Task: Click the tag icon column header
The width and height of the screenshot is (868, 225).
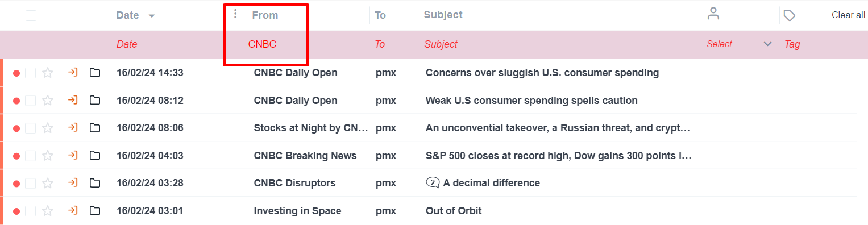Action: [x=789, y=15]
